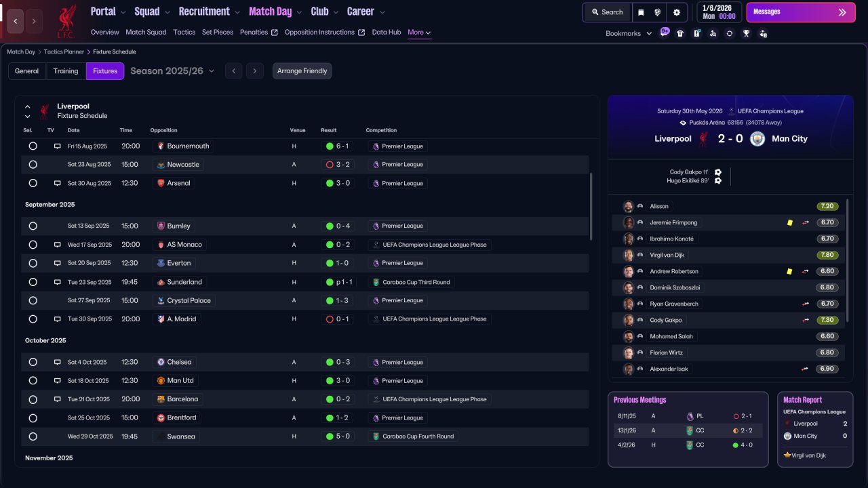Viewport: 868px width, 488px height.
Task: Click the goal ball icon beside Cody Gakpo 11'
Action: click(x=718, y=172)
